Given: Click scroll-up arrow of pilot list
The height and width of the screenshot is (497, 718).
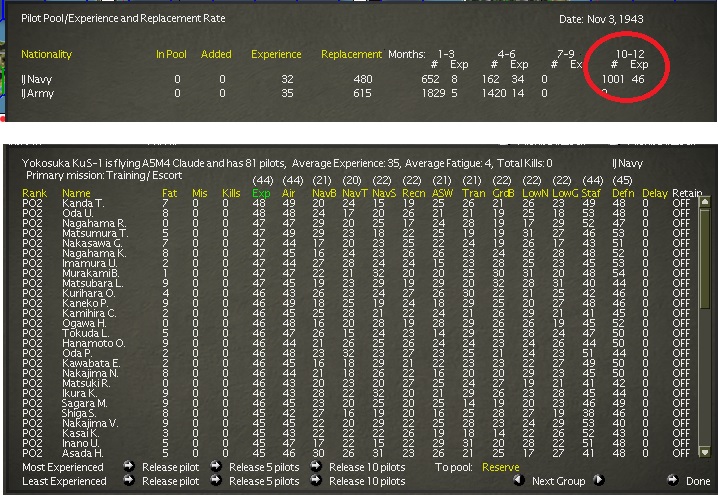Looking at the screenshot, I should pos(705,202).
